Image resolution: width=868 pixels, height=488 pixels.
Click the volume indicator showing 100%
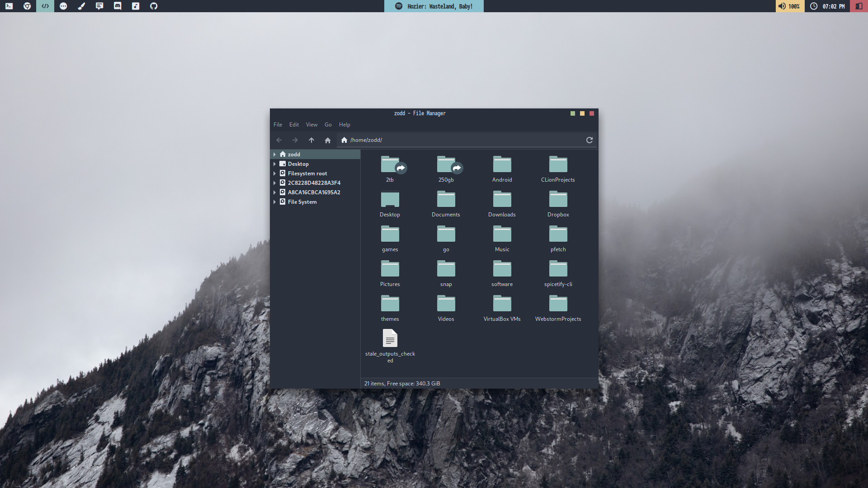point(789,6)
